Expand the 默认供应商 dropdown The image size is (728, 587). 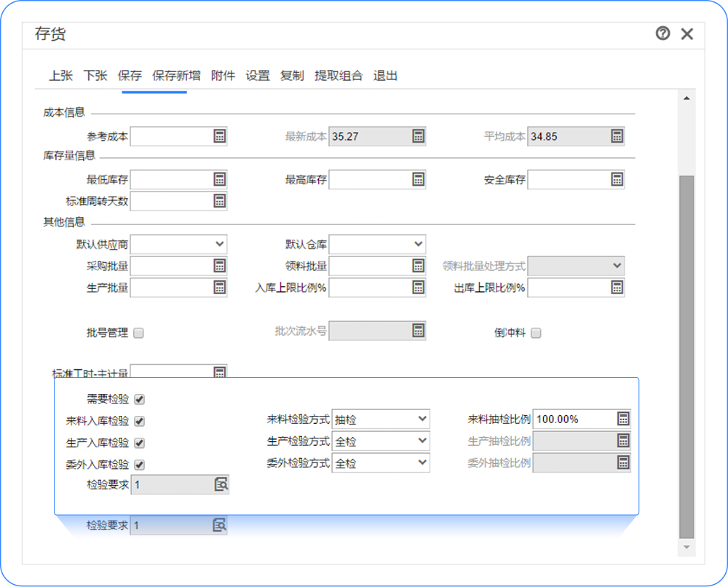coord(219,244)
